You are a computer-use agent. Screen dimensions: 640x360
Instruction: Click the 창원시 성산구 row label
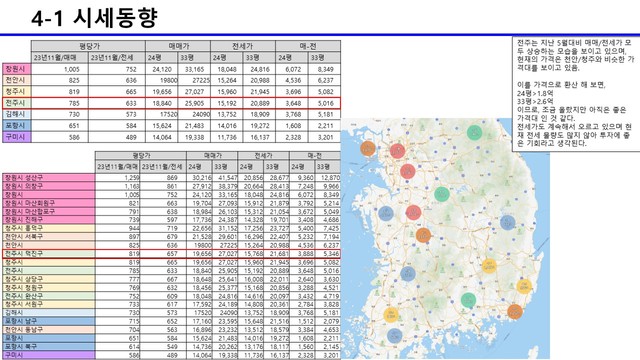49,178
